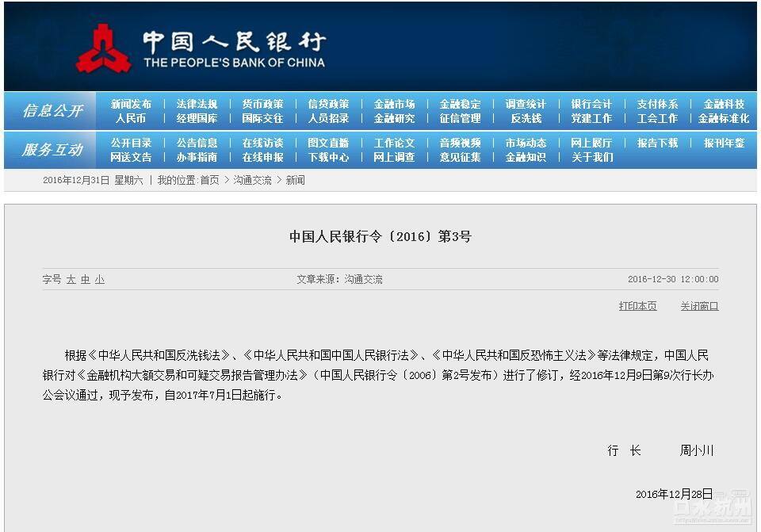Open the 新闻发布 menu item
This screenshot has width=761, height=532.
(131, 104)
